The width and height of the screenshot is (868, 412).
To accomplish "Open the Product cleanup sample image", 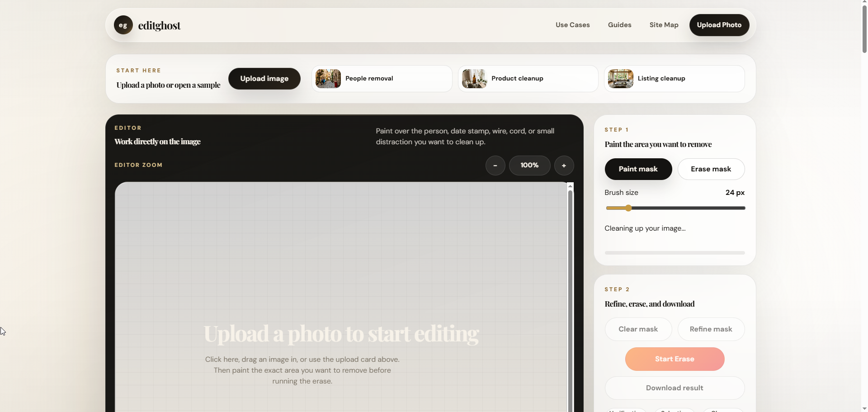I will pyautogui.click(x=474, y=79).
